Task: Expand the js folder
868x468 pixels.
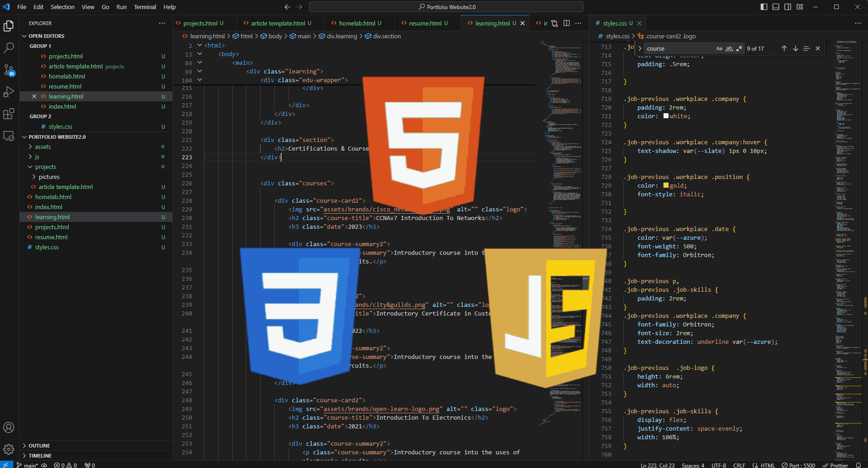Action: pos(30,157)
